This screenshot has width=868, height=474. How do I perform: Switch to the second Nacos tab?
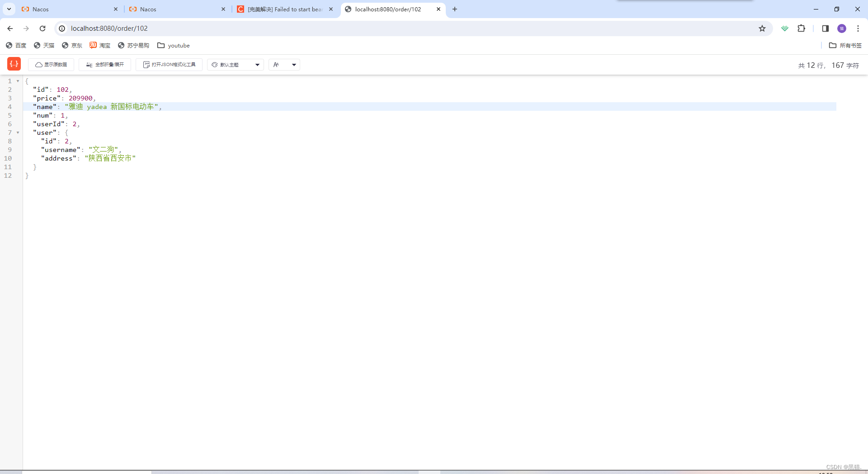point(176,9)
